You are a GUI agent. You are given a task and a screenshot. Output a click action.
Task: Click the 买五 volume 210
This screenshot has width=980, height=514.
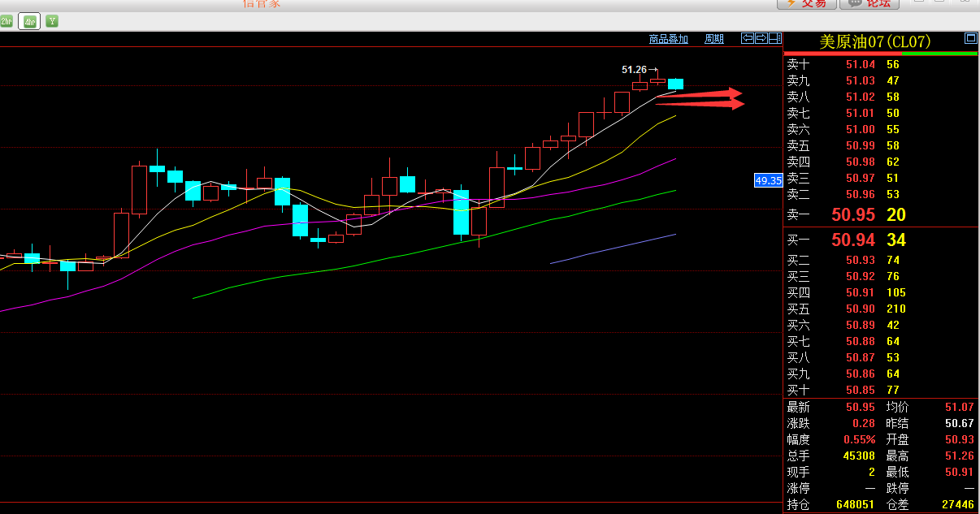coord(896,309)
